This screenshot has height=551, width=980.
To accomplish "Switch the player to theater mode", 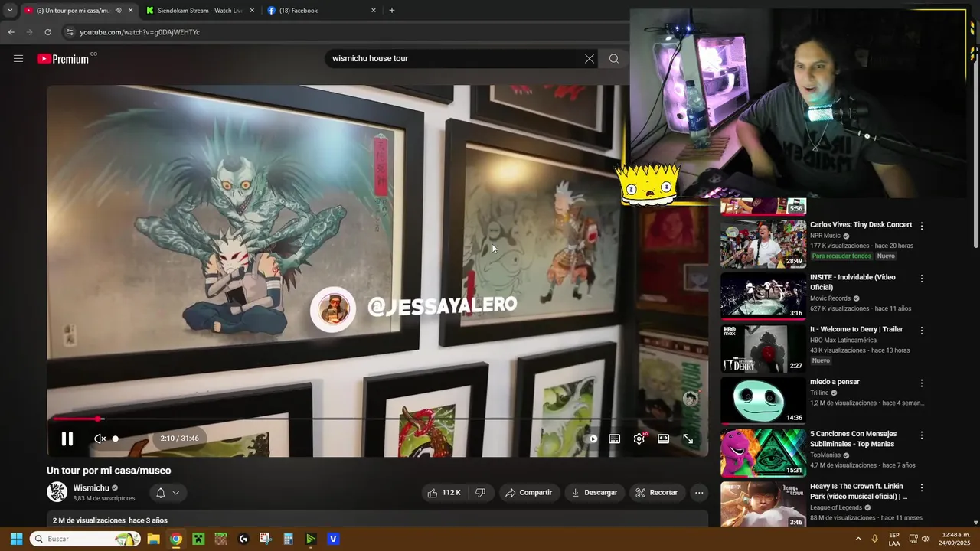I will point(664,439).
